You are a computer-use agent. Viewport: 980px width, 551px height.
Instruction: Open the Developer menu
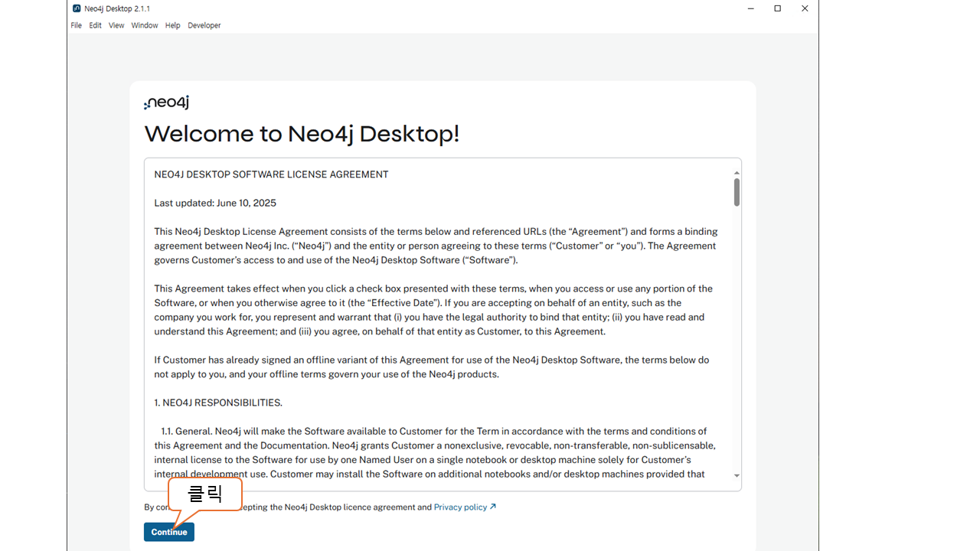pos(204,25)
